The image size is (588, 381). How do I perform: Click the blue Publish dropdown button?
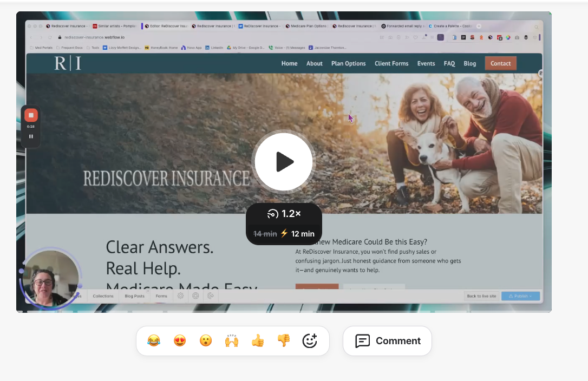(x=520, y=296)
